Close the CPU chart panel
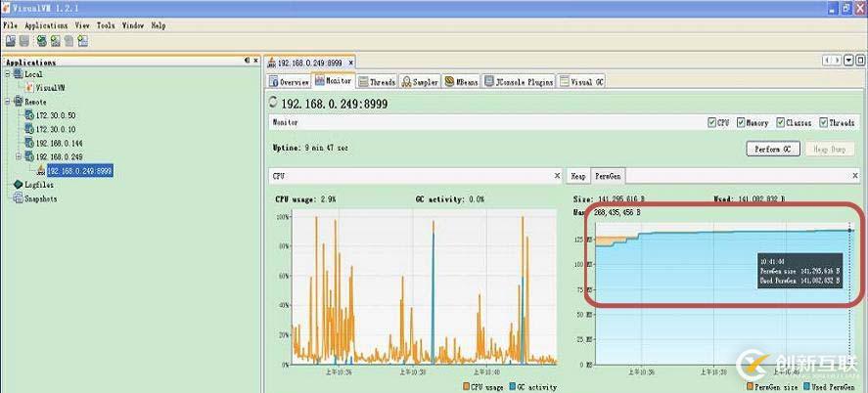This screenshot has height=393, width=868. click(558, 176)
